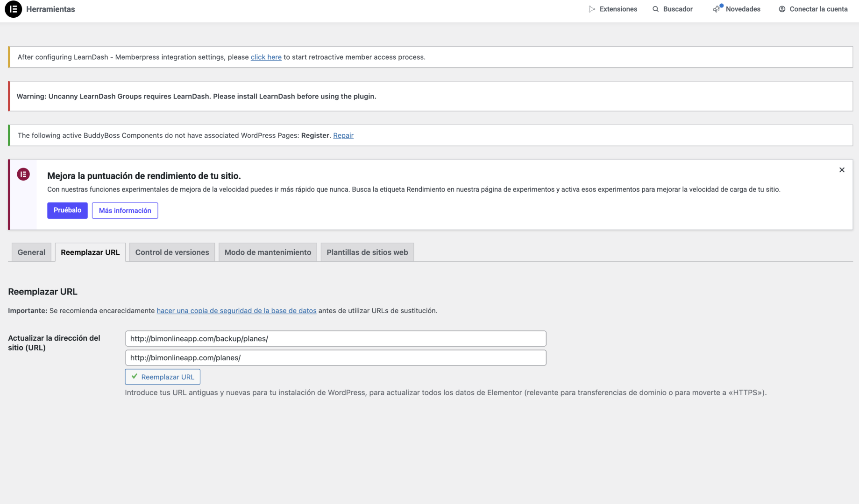Click the Más información button

coord(125,210)
